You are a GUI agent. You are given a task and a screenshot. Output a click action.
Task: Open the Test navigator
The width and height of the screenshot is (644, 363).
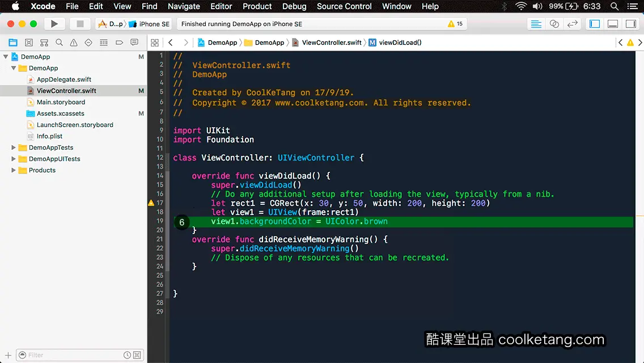tap(88, 43)
